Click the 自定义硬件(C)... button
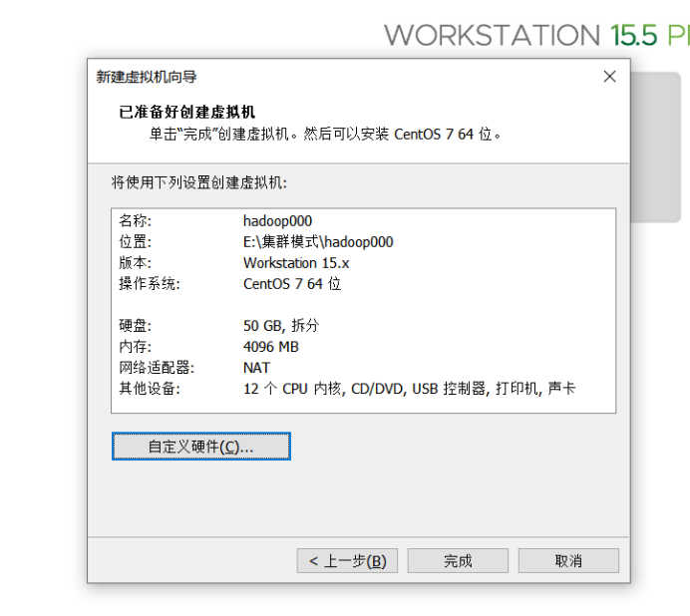Viewport: 690px width, 616px height. pos(201,447)
